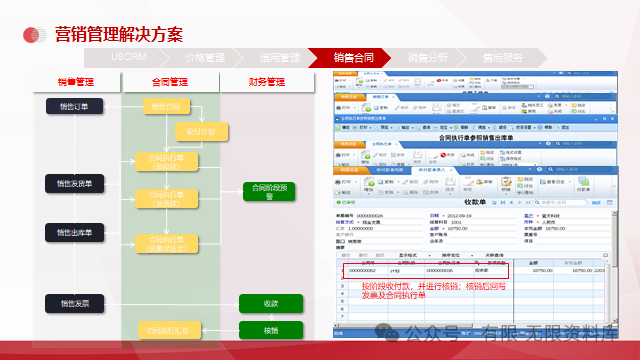640x360 pixels.
Task: Select the 价格管理 navigation step
Action: (x=205, y=58)
